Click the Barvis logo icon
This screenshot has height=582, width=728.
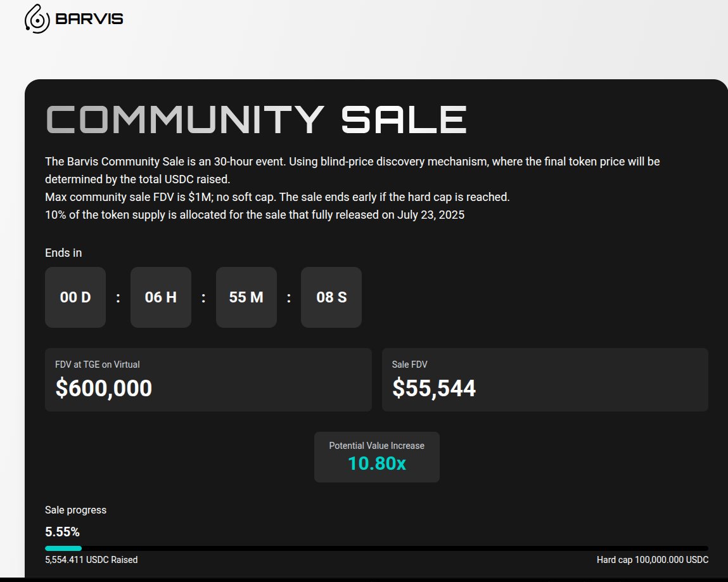click(37, 18)
